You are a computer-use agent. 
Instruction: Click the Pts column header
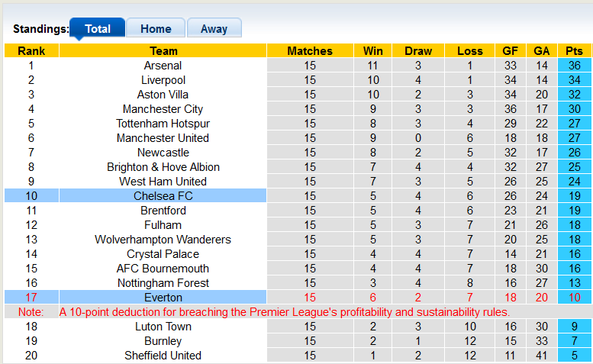574,51
